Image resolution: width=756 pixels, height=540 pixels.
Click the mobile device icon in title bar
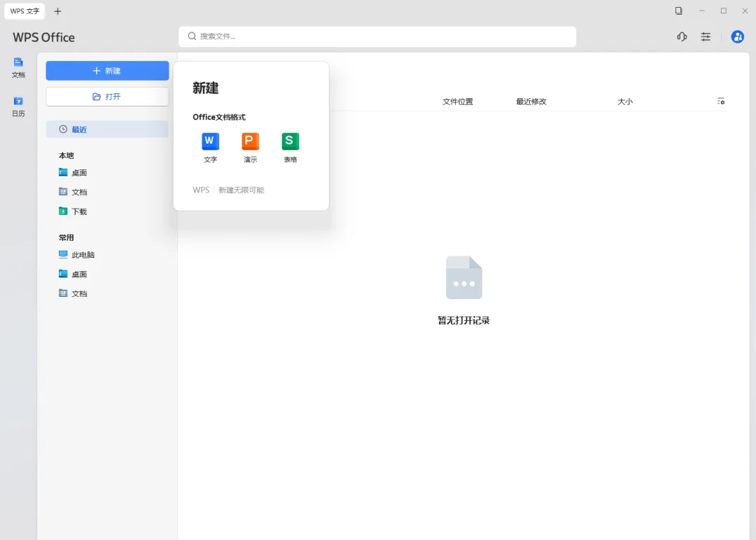tap(678, 11)
